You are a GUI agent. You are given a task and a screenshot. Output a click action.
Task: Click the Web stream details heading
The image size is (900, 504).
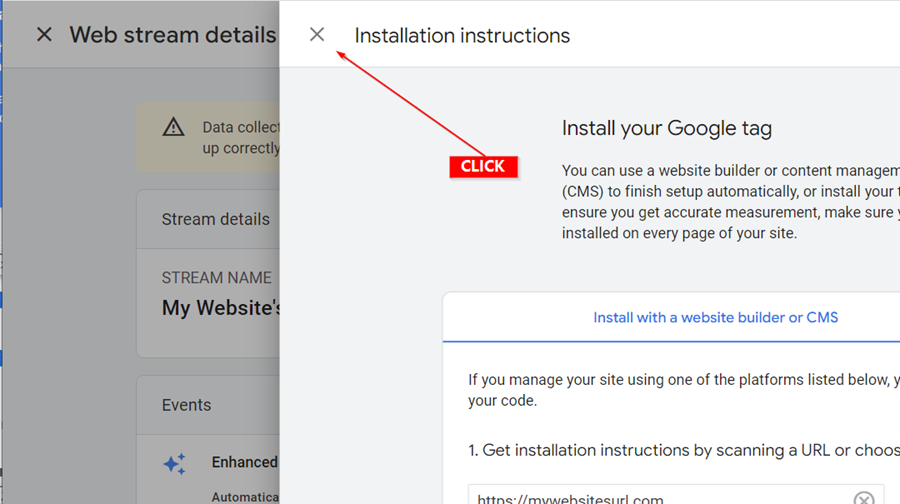click(172, 35)
